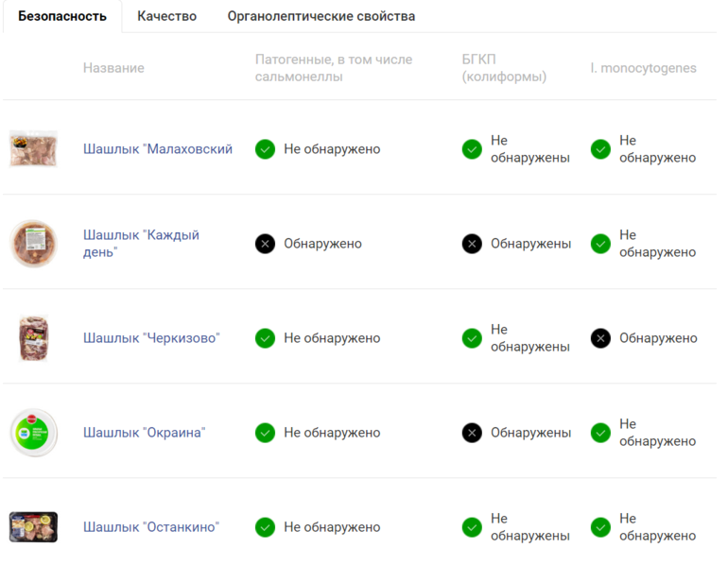The height and width of the screenshot is (565, 728).
Task: Click green check icon for Малаховский pathogens
Action: click(265, 149)
